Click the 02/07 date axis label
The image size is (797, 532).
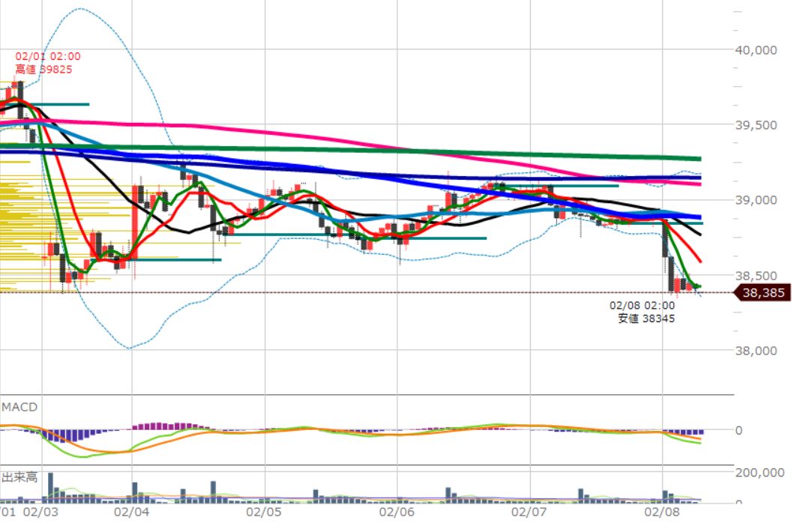529,512
